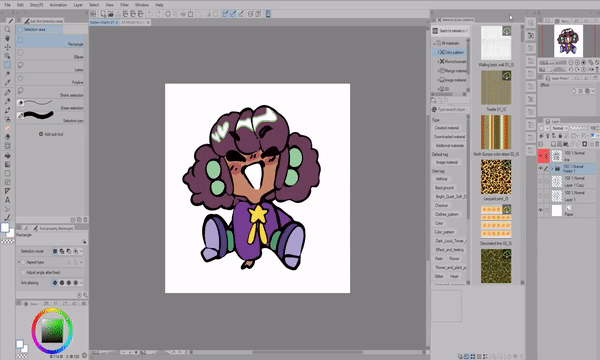Choose the Lasso selection sub tool
The width and height of the screenshot is (600, 360).
pyautogui.click(x=51, y=67)
